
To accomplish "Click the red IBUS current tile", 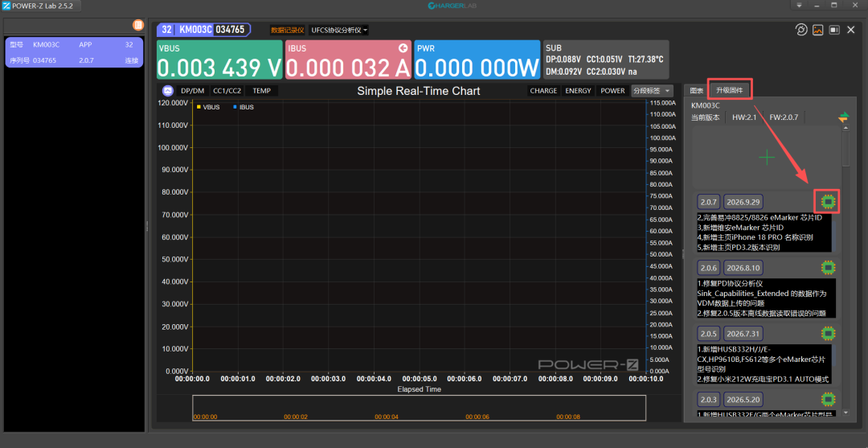I will click(348, 60).
